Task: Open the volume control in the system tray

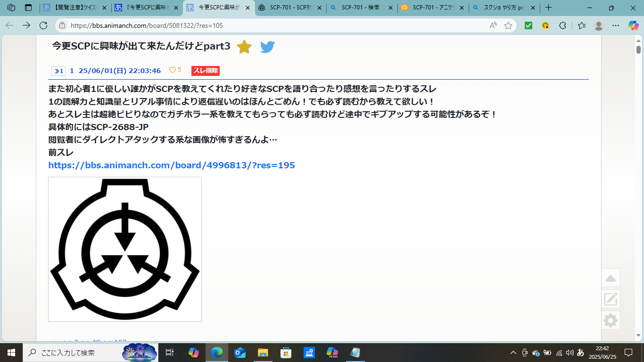Action: click(x=570, y=353)
